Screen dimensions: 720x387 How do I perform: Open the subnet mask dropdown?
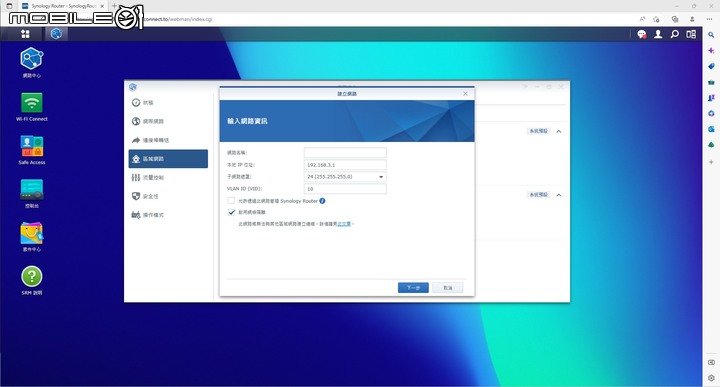pyautogui.click(x=345, y=177)
